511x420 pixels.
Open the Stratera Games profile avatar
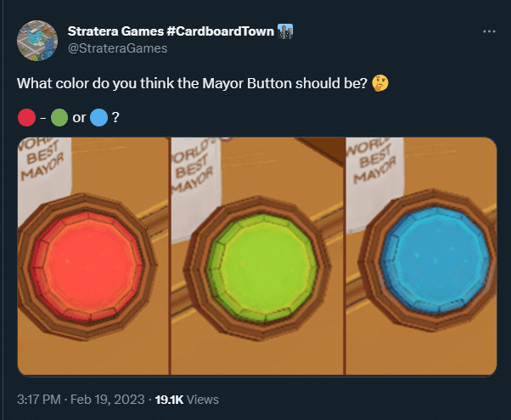[37, 41]
